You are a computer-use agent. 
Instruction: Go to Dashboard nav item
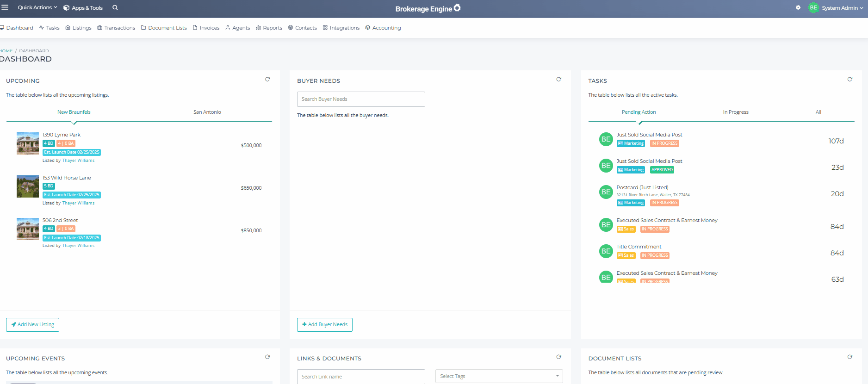(x=17, y=28)
